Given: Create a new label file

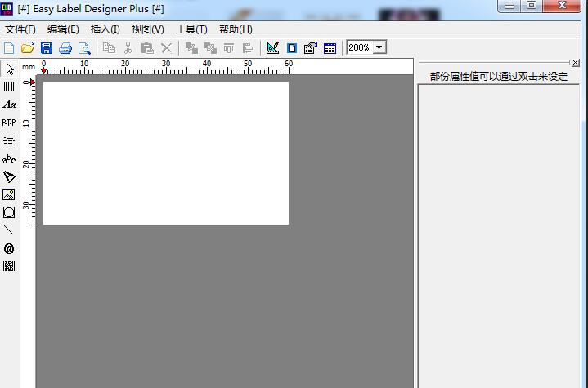Looking at the screenshot, I should (x=9, y=48).
